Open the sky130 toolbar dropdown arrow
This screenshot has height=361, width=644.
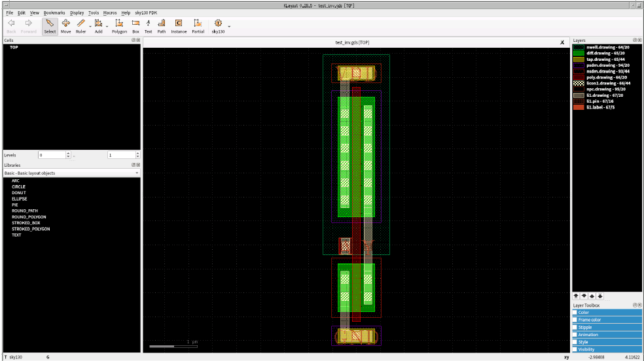229,27
